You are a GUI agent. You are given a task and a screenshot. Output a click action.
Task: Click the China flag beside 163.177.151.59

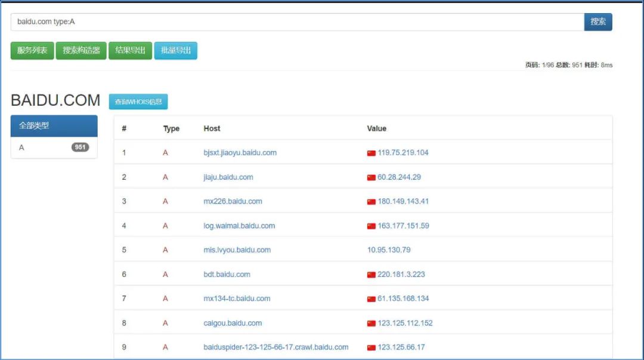(x=371, y=226)
